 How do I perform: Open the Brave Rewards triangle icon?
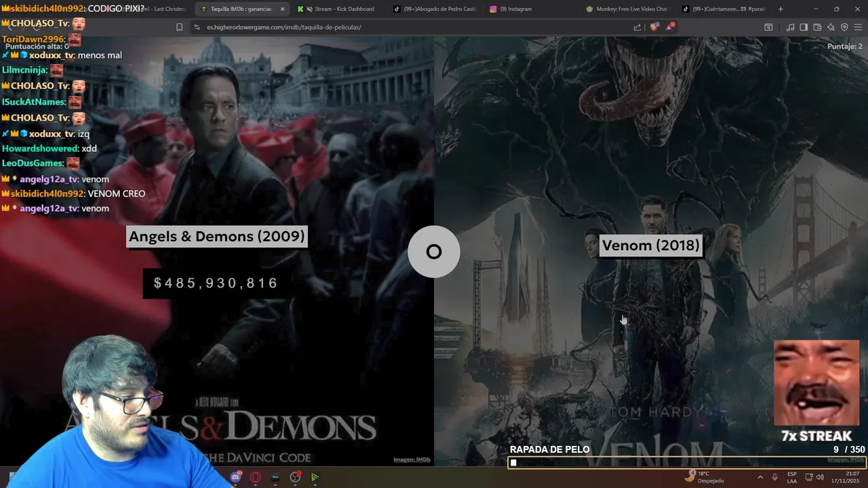click(x=670, y=27)
